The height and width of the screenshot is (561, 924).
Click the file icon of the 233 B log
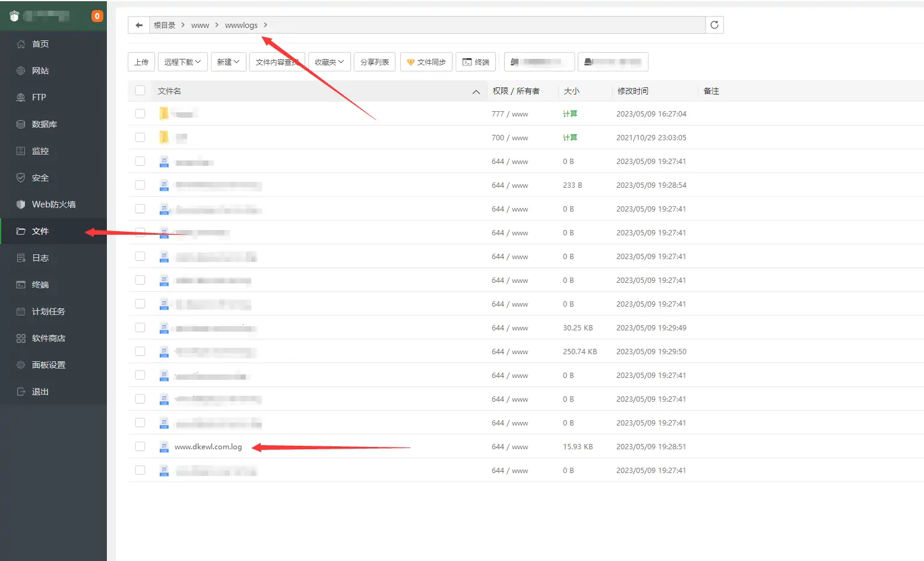coord(164,185)
